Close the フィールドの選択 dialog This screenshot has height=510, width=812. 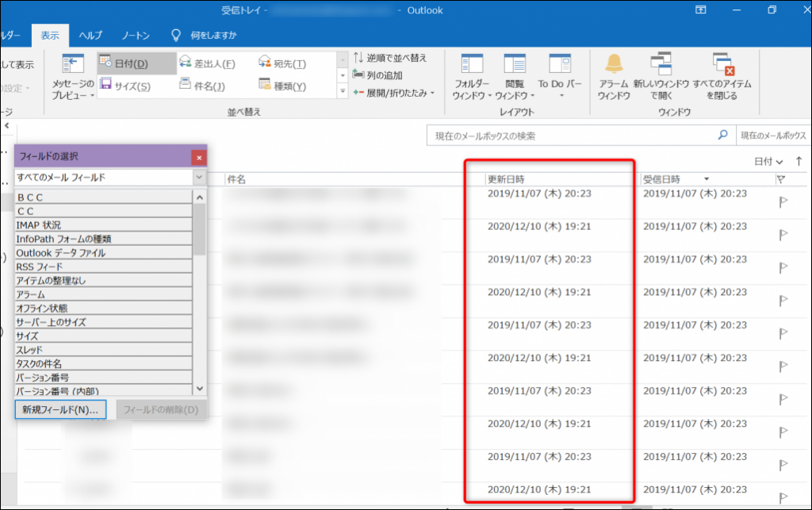tap(199, 158)
